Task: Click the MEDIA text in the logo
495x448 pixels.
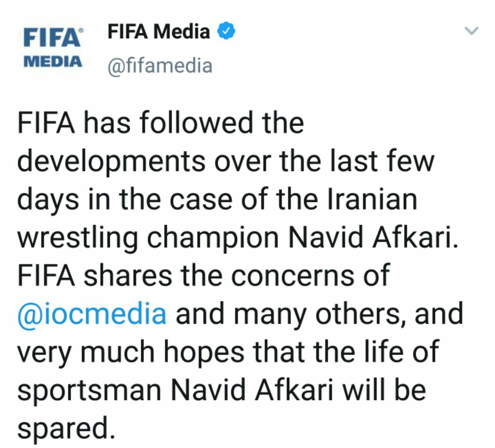Action: click(x=53, y=61)
